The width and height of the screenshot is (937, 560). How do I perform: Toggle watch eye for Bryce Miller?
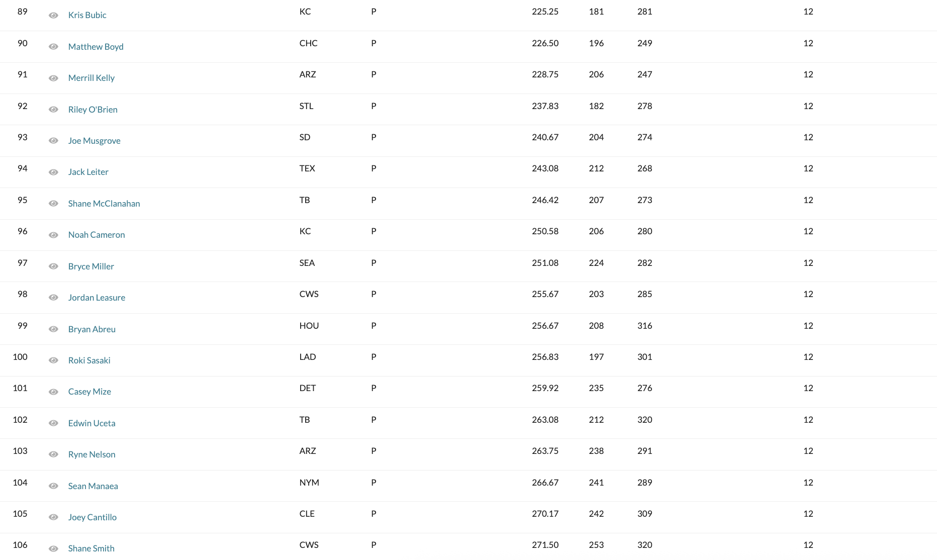[x=53, y=266]
